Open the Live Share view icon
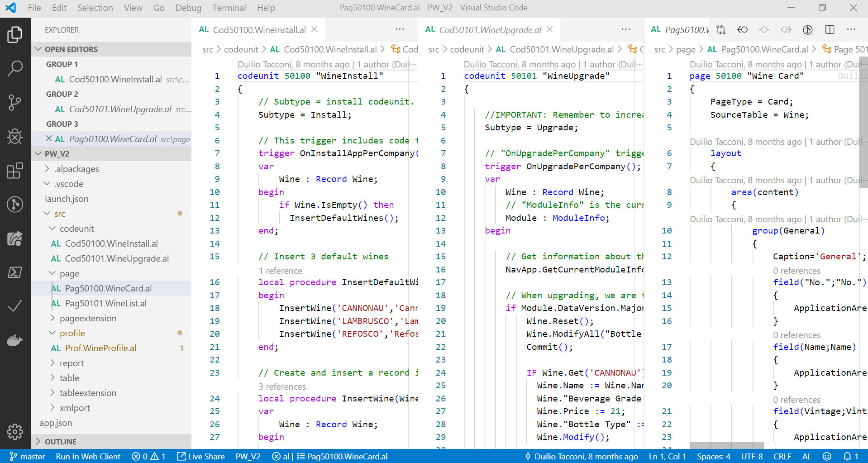The height and width of the screenshot is (463, 868). (x=15, y=239)
